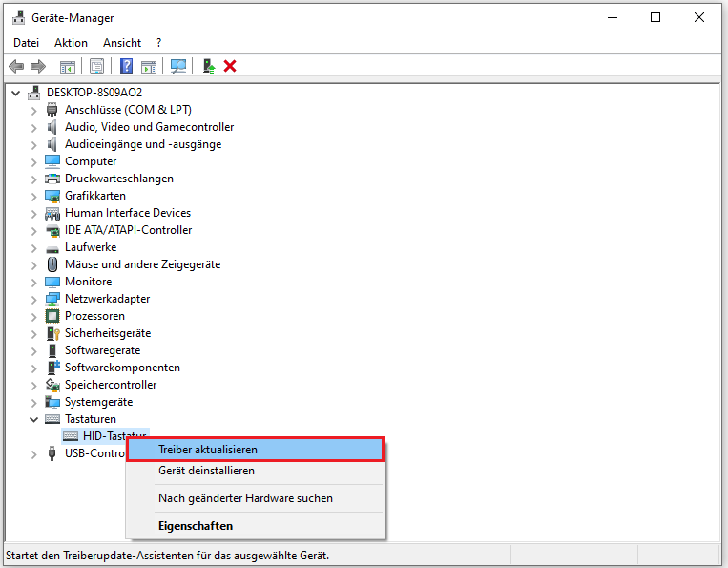Click the Netzwerkadapter icon
Screen dimensions: 728x568
[x=52, y=299]
